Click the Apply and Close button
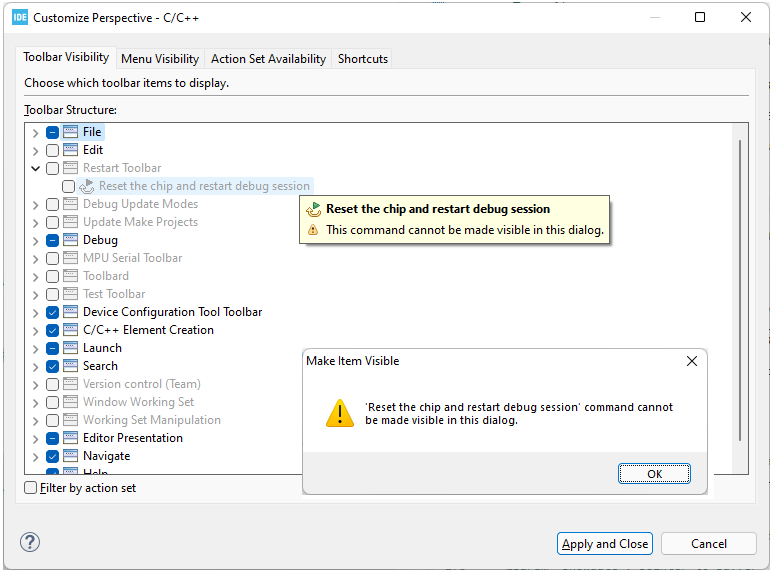 pyautogui.click(x=605, y=544)
